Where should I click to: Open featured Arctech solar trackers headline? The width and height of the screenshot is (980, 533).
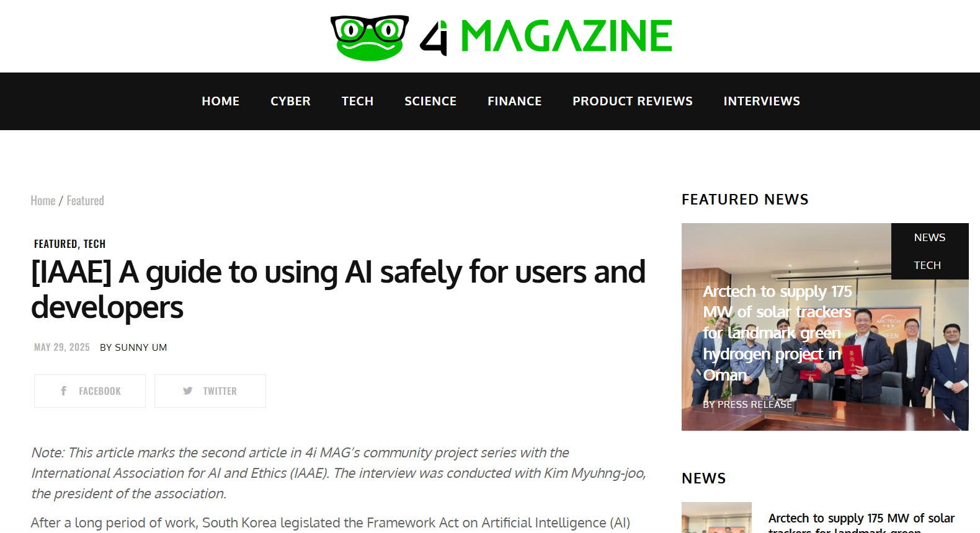coord(778,333)
